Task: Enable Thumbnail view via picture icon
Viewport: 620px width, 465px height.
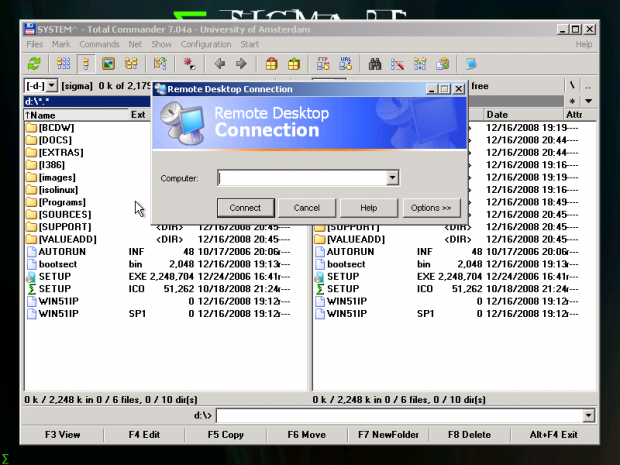Action: [x=108, y=64]
